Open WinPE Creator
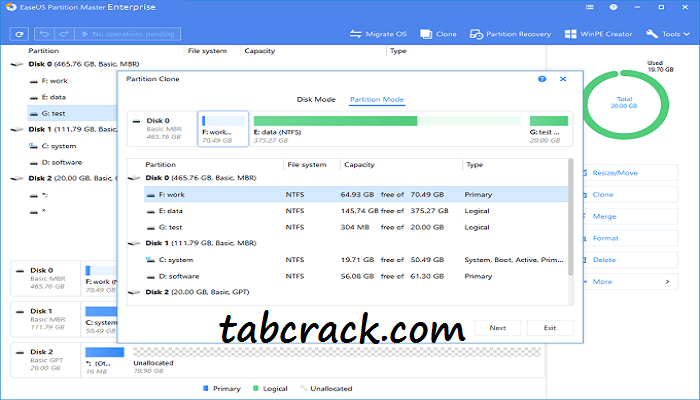Image resolution: width=700 pixels, height=400 pixels. [x=598, y=34]
